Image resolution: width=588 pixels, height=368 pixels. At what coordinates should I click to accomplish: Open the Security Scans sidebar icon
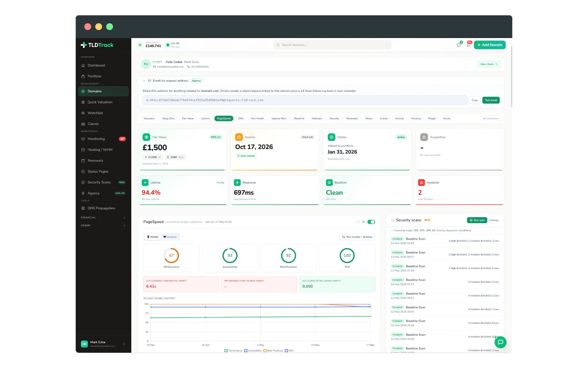pyautogui.click(x=83, y=183)
